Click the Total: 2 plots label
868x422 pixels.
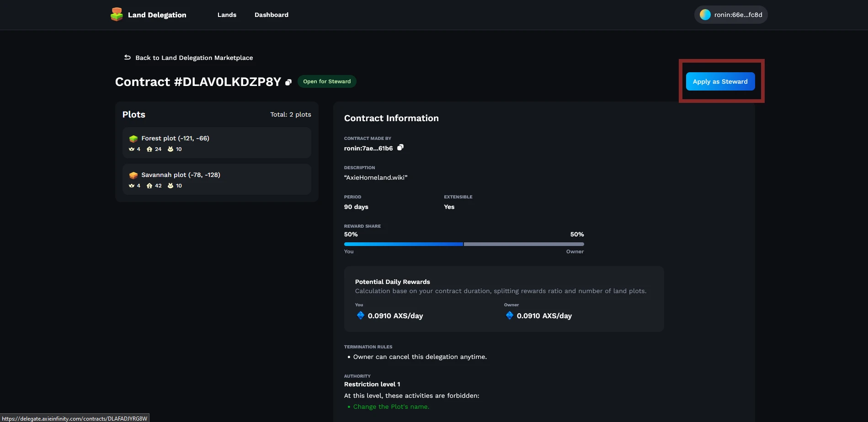(291, 114)
